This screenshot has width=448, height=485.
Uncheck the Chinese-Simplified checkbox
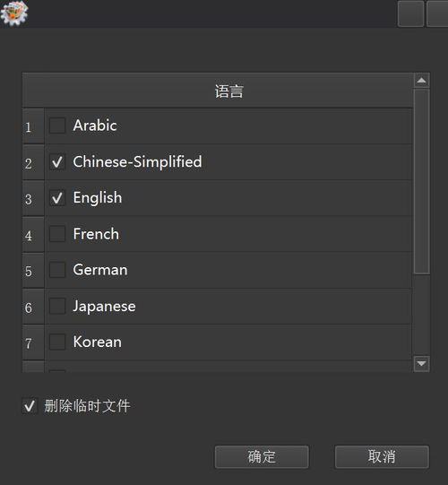click(57, 161)
